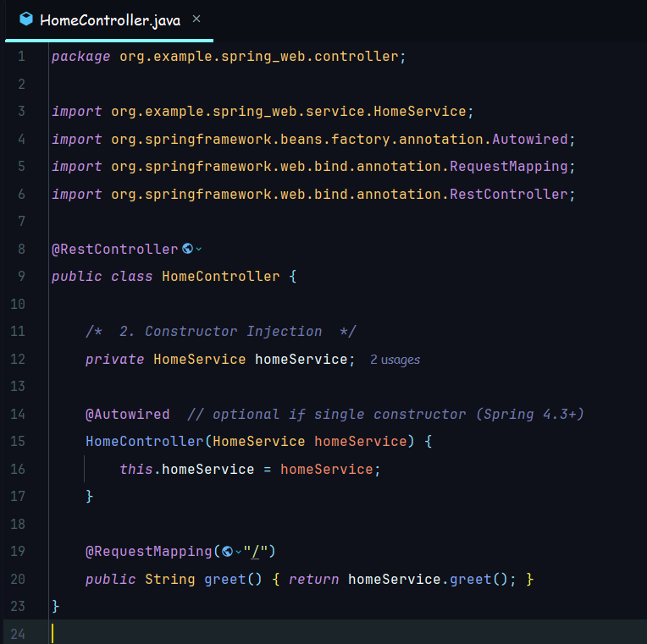The height and width of the screenshot is (644, 647).
Task: Select the HomeController.java tab
Action: [109, 19]
